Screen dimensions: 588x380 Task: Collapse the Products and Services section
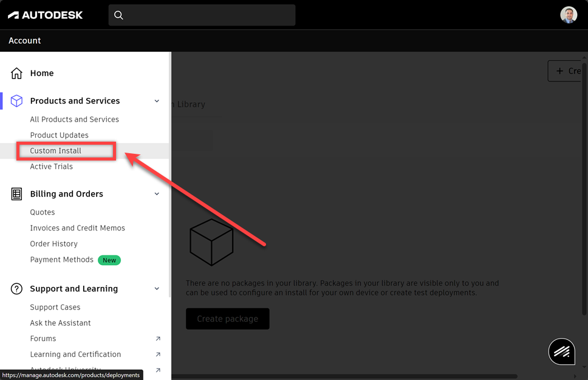tap(157, 101)
